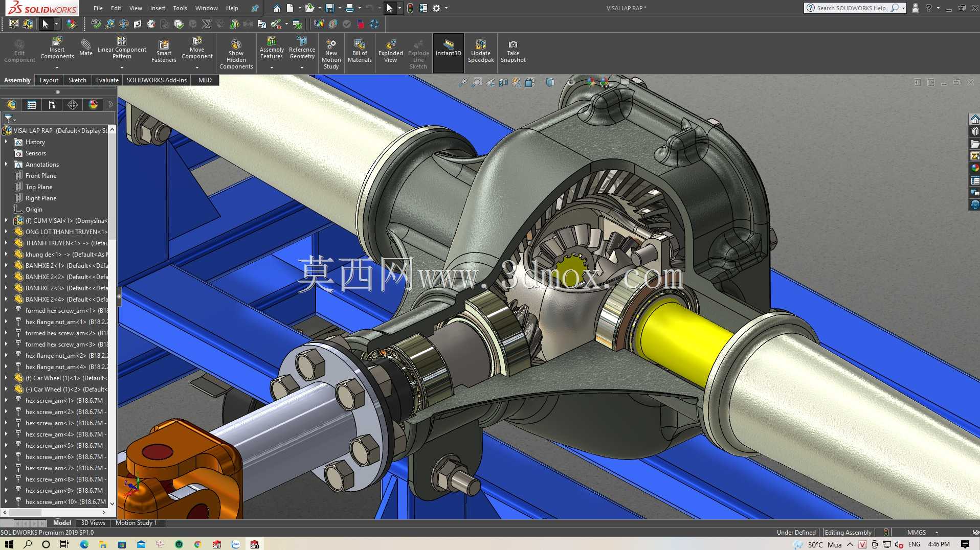Open the Assembly Features dropdown arrow

272,67
